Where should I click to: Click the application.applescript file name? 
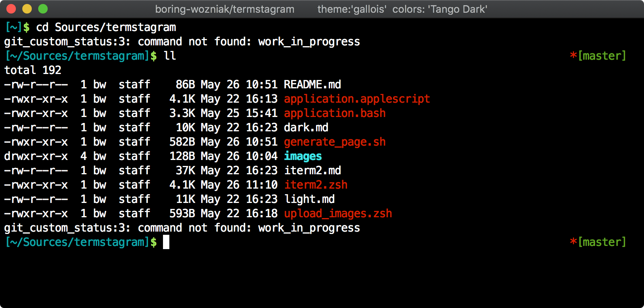(357, 99)
